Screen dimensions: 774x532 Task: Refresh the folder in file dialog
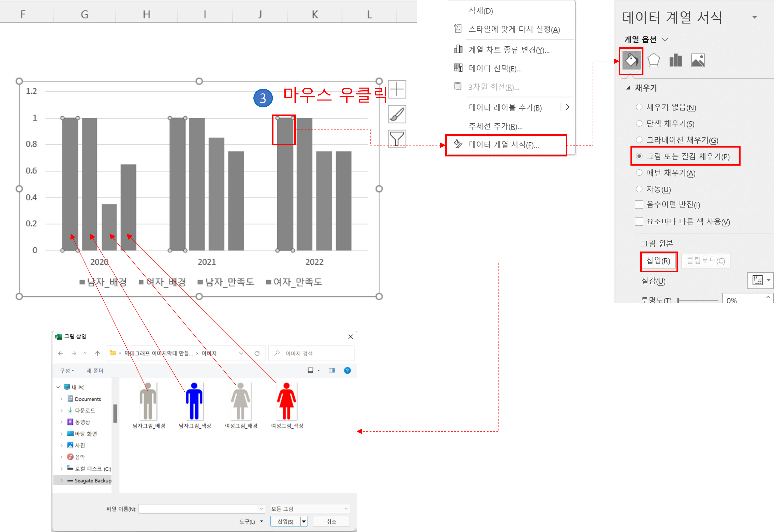click(257, 353)
